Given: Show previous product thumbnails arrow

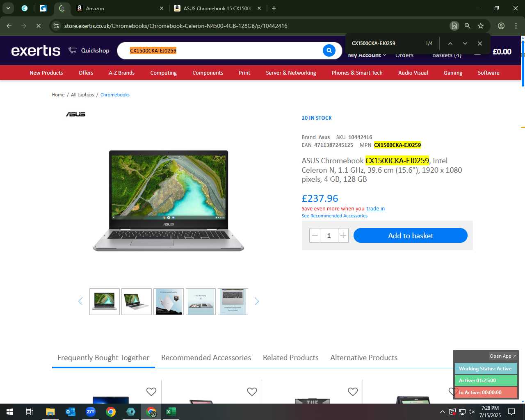Looking at the screenshot, I should click(x=80, y=301).
